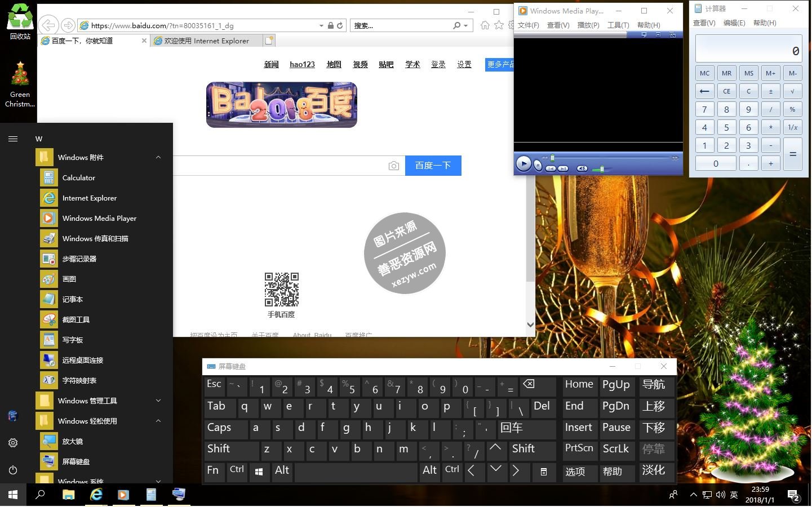This screenshot has height=507, width=812.
Task: Click the Start menu Settings gear
Action: point(13,443)
